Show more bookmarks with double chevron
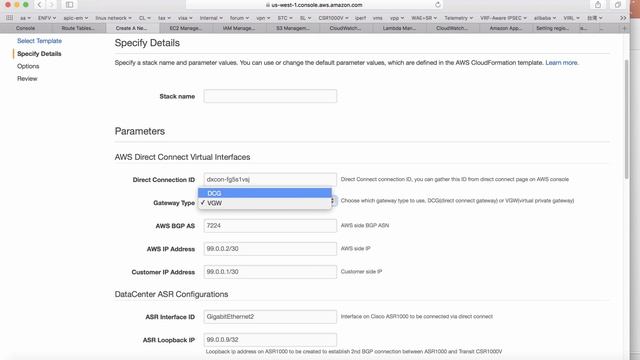Image resolution: width=640 pixels, height=360 pixels. 623,18
